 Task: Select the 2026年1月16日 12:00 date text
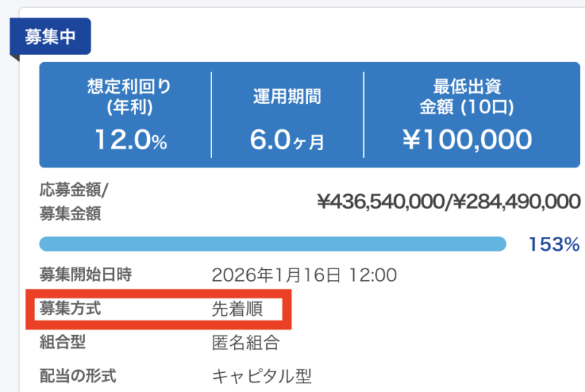point(303,276)
